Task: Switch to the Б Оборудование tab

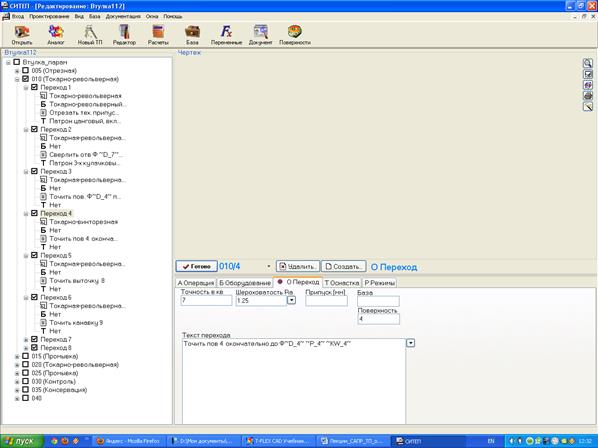Action: 245,283
